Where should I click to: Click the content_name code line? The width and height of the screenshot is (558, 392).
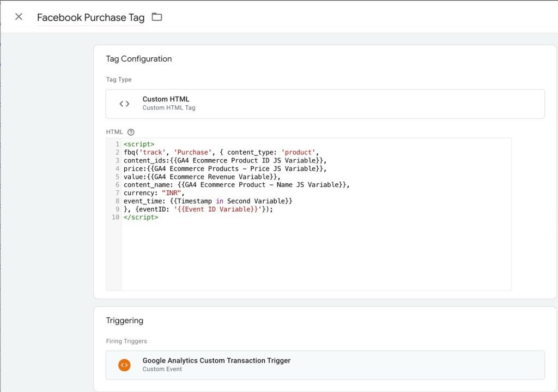click(236, 185)
